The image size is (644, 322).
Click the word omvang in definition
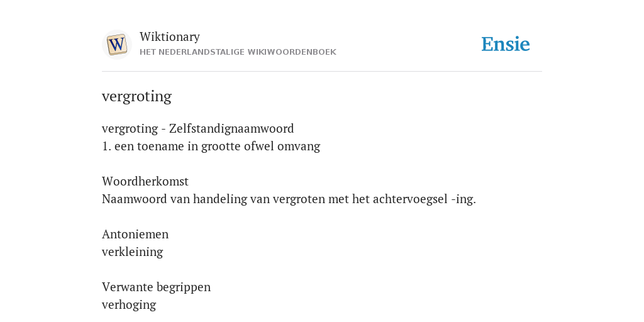(x=299, y=147)
